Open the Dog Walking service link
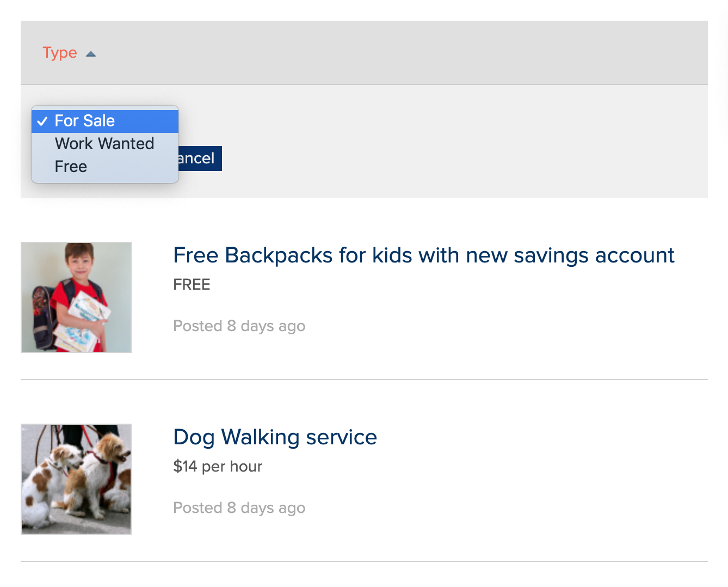 pos(275,437)
